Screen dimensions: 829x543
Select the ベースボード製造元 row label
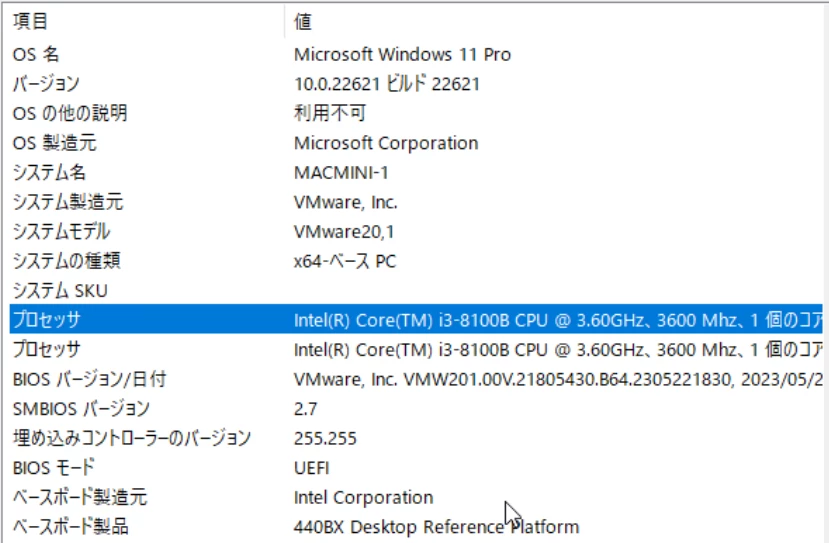pyautogui.click(x=80, y=497)
